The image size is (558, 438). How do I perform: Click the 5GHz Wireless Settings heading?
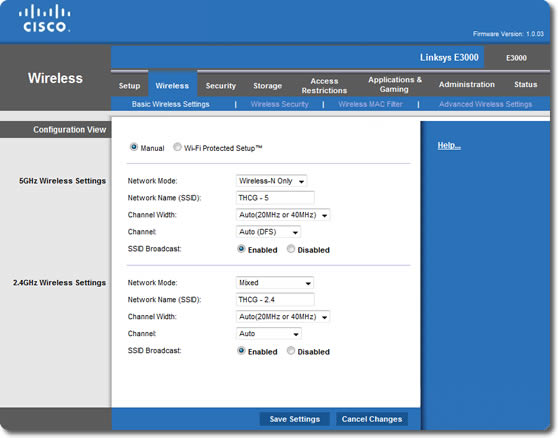[62, 181]
